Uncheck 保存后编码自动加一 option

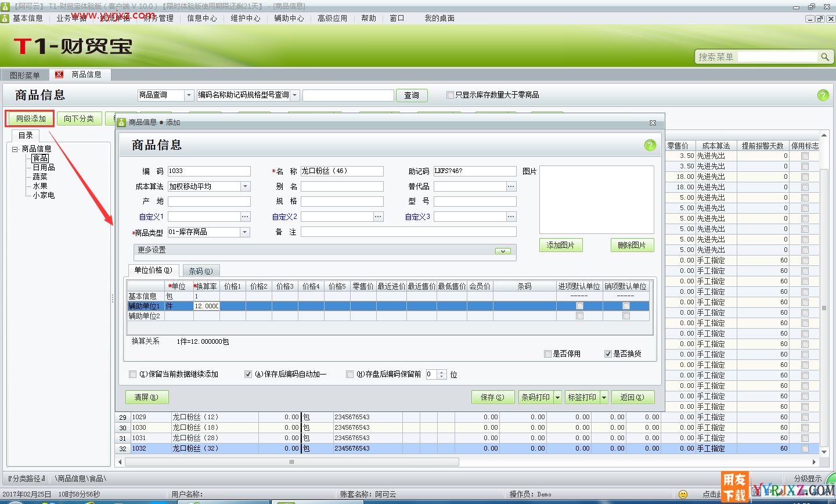[x=248, y=375]
